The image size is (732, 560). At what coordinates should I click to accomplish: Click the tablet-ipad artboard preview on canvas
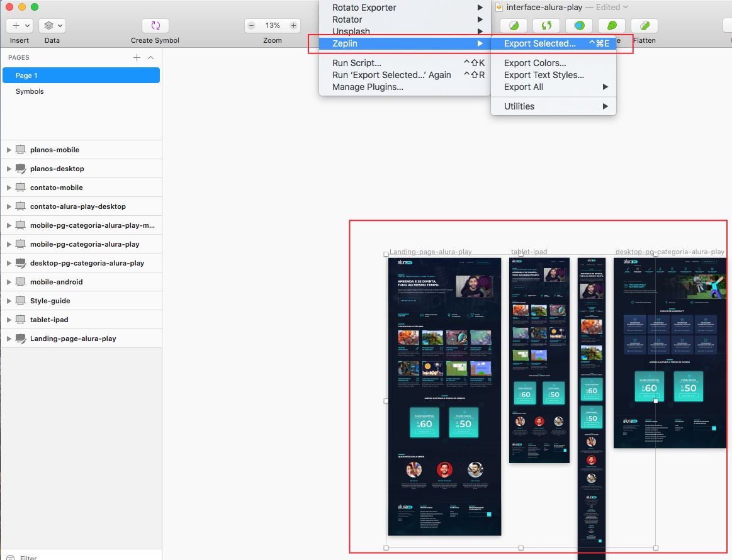[x=539, y=361]
